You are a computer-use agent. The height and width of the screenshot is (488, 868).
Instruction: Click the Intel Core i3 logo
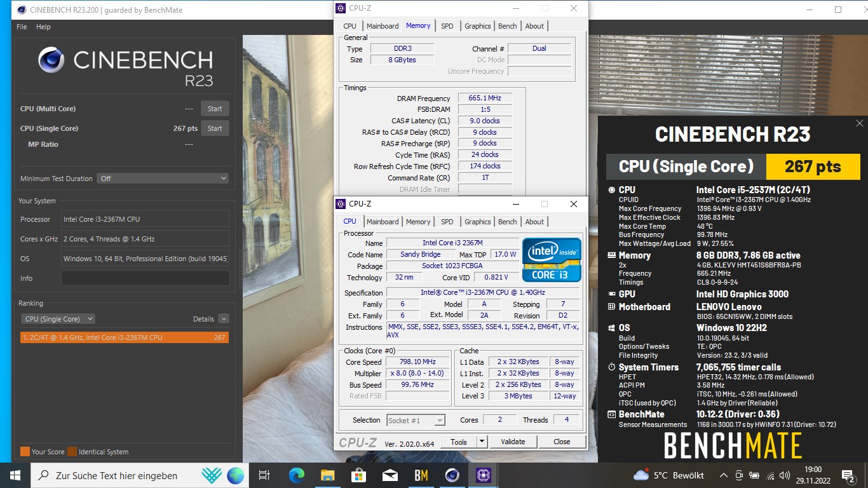(552, 260)
